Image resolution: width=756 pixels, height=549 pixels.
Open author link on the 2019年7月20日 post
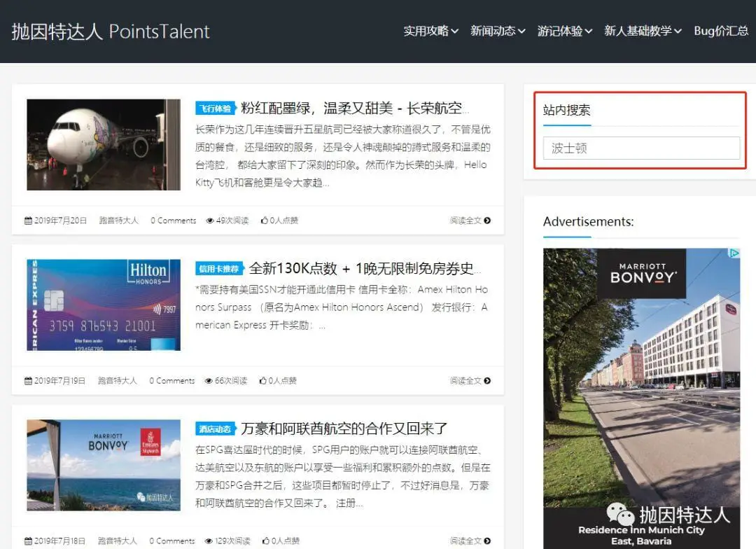(x=118, y=221)
